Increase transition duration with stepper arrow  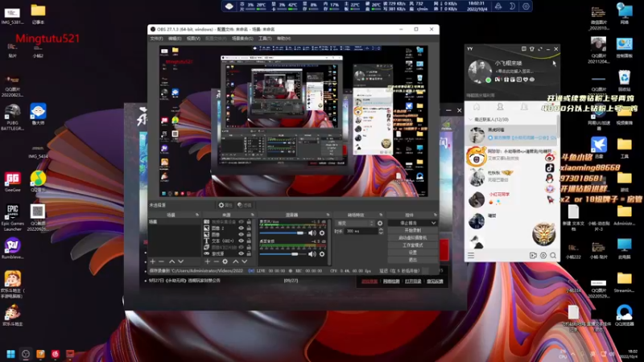click(x=381, y=230)
